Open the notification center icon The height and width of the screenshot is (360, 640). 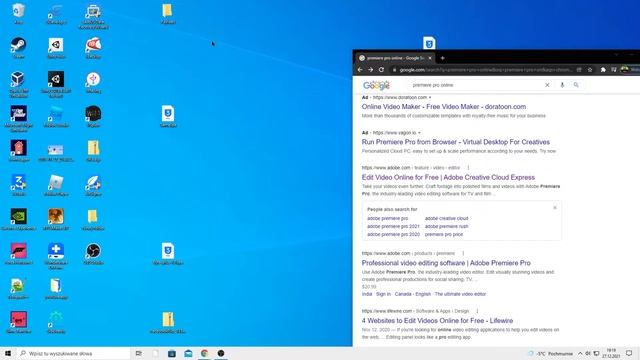(629, 353)
